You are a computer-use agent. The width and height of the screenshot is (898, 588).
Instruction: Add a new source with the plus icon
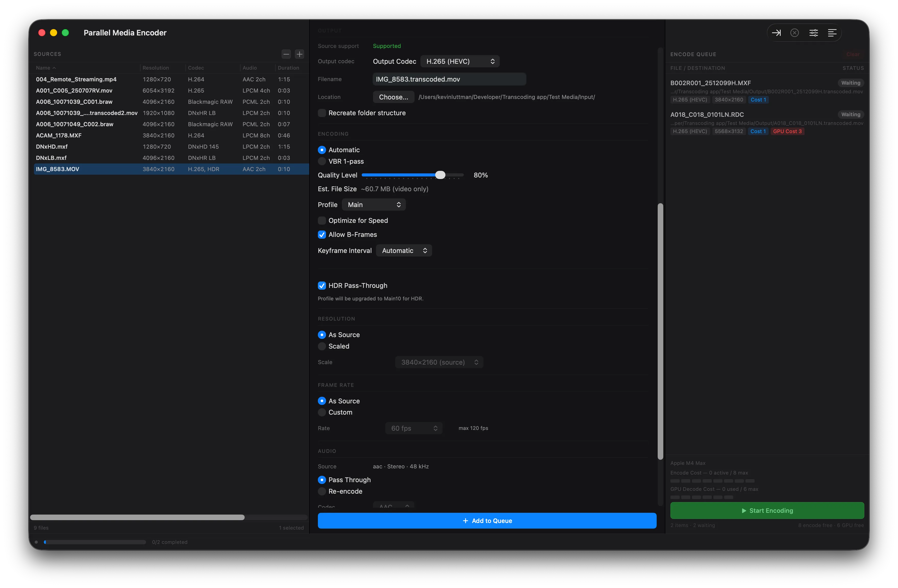click(x=299, y=54)
